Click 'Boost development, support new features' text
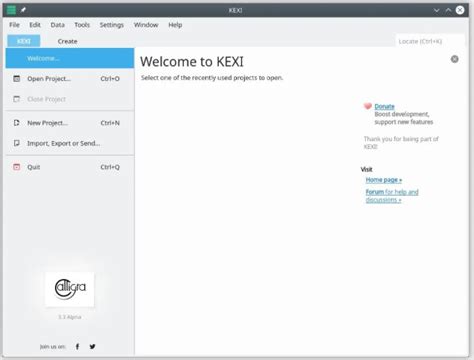This screenshot has height=360, width=474. click(404, 118)
